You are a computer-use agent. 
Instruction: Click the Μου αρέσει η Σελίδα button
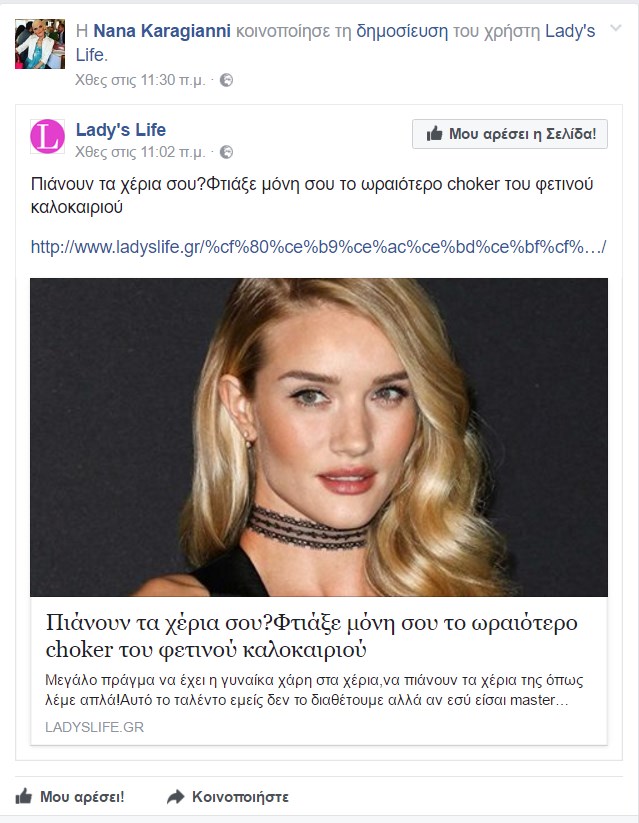pyautogui.click(x=510, y=134)
